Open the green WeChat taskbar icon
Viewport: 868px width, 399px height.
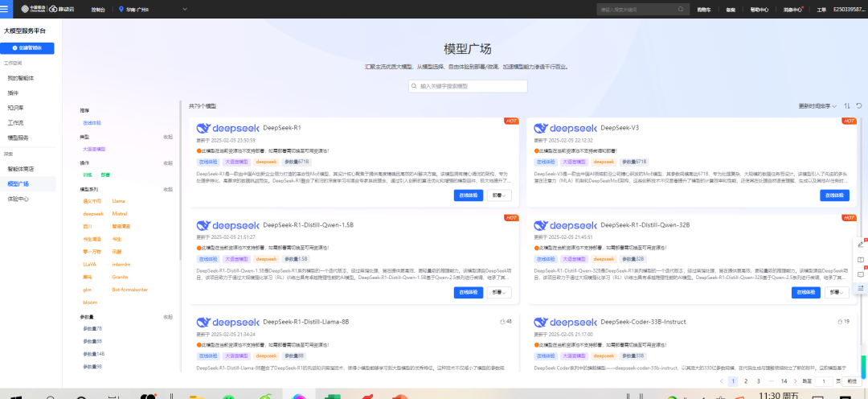click(x=228, y=396)
